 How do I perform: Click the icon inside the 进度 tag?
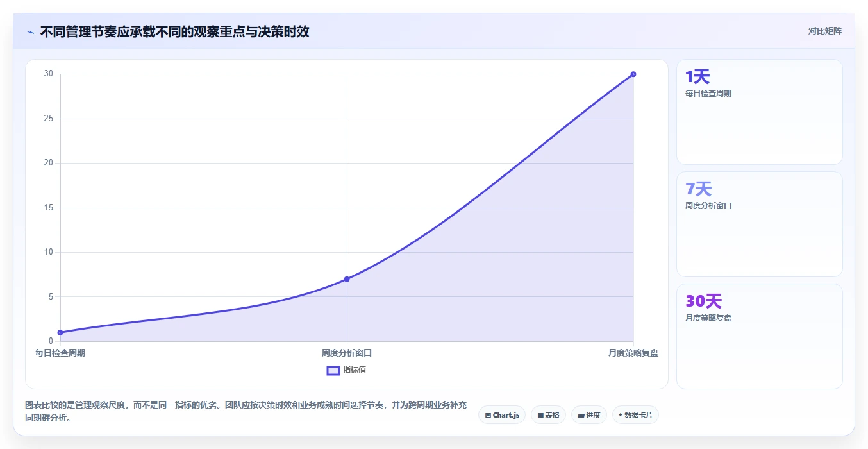581,416
